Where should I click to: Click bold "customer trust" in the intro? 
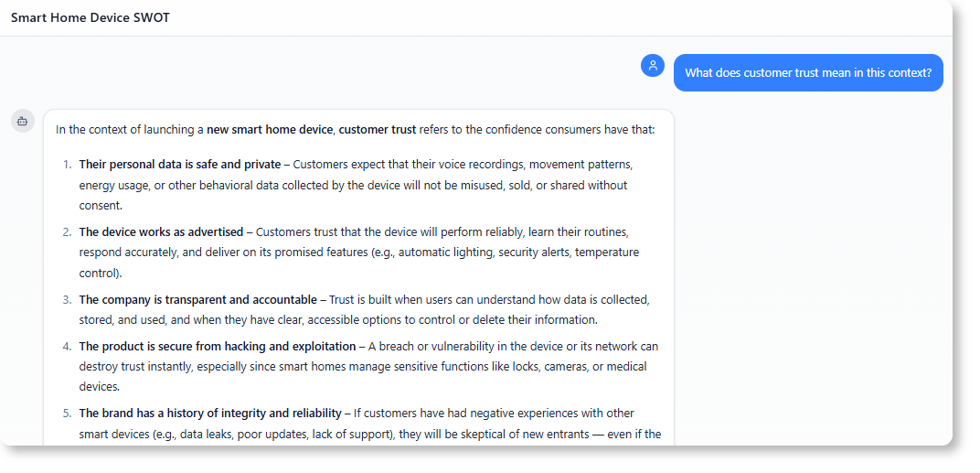click(378, 130)
